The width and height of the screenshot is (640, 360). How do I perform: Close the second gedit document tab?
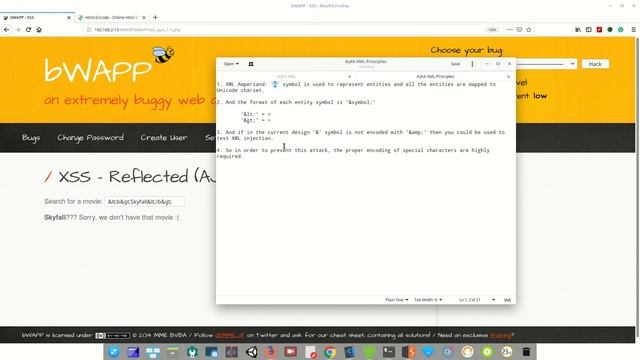(x=508, y=76)
